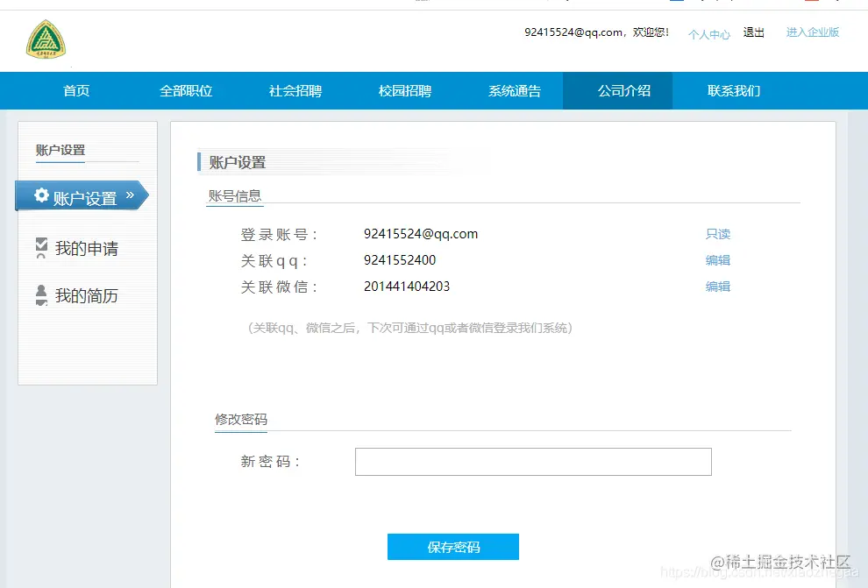Edit the linked WeChat via 编辑

click(x=718, y=286)
